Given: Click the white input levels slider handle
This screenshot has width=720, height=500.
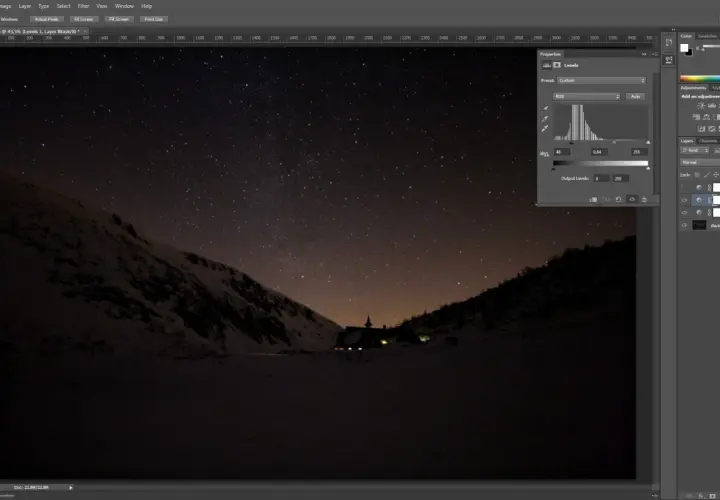Looking at the screenshot, I should [648, 143].
